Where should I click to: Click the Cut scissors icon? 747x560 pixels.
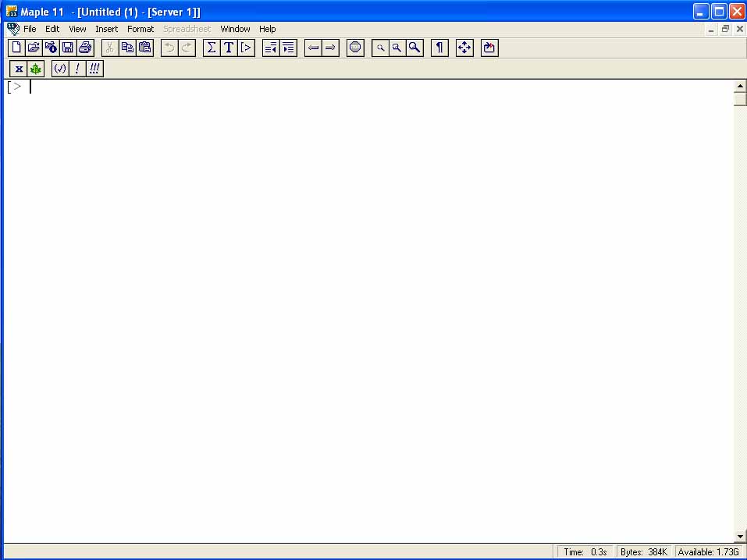pos(109,48)
